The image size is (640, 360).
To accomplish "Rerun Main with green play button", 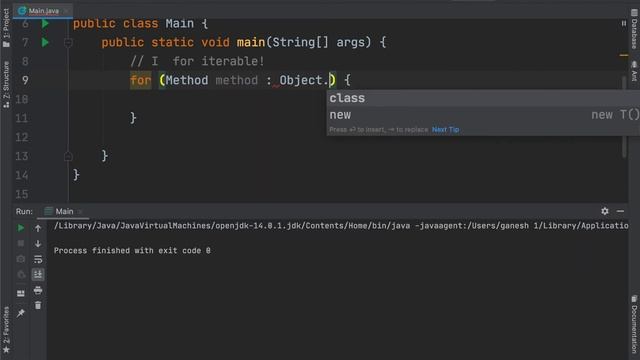I will [21, 228].
